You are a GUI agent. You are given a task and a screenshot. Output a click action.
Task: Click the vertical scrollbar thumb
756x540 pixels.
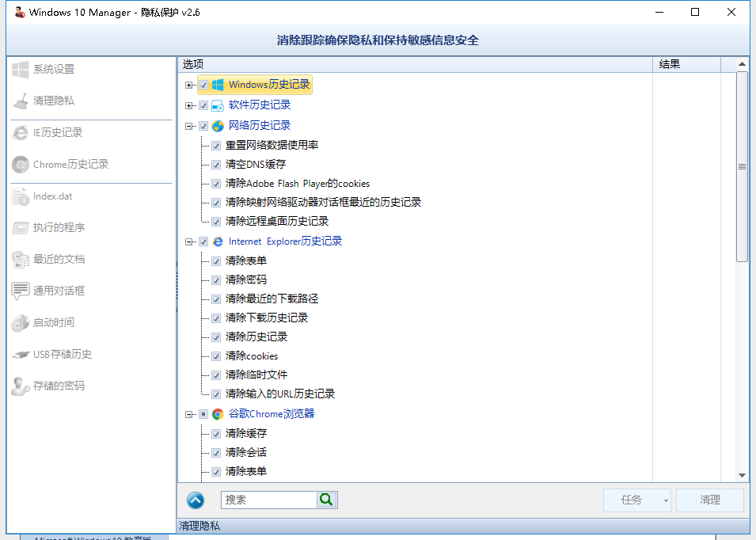point(742,167)
